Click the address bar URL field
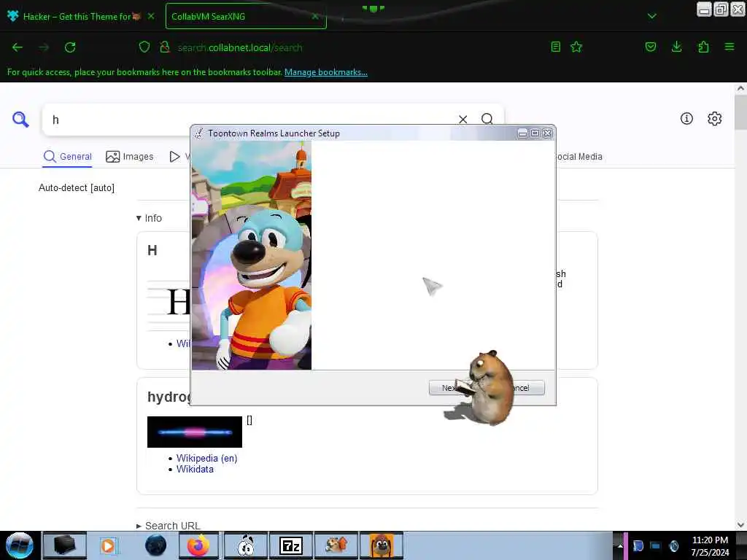The height and width of the screenshot is (560, 747). click(352, 47)
